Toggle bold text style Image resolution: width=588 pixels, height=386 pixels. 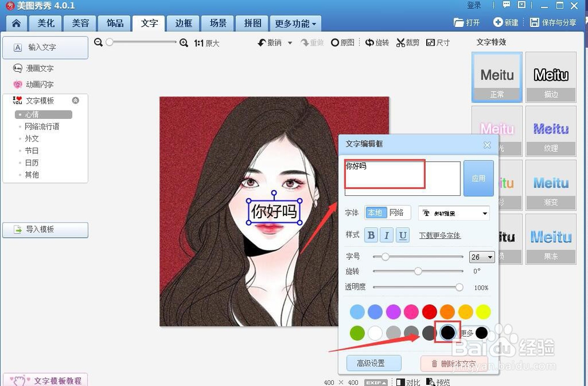(x=371, y=235)
